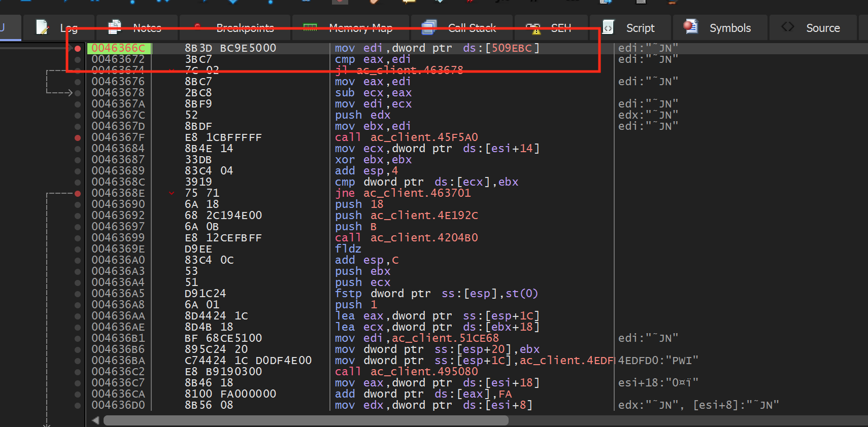Screen dimensions: 868x427
Task: Click instruction call ac_client.495080
Action: click(407, 372)
